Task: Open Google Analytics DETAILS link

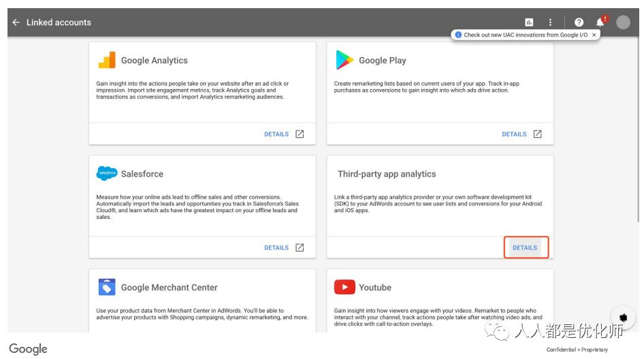Action: [x=276, y=134]
